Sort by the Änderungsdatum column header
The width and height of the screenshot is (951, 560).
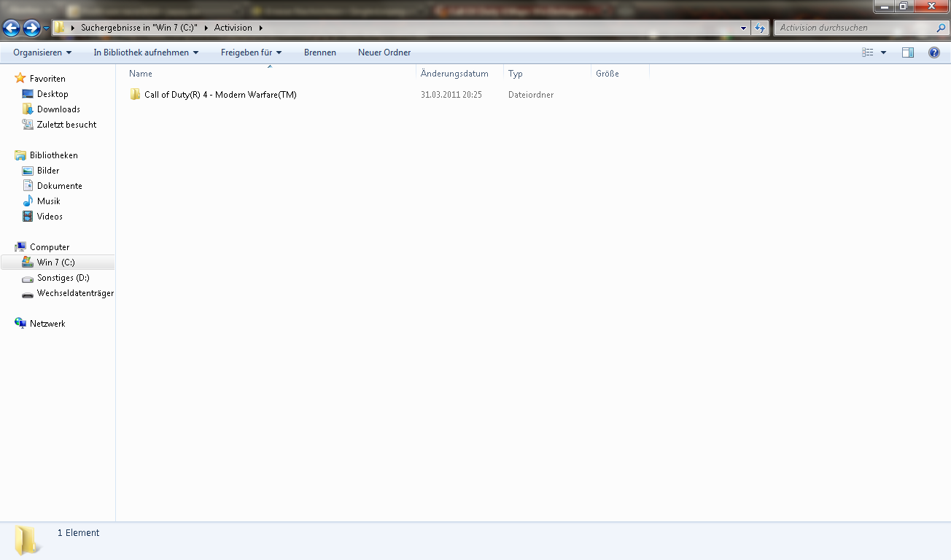(459, 74)
